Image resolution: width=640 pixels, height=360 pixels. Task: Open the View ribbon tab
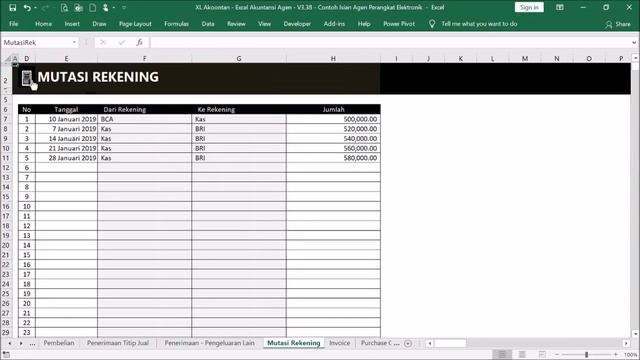click(264, 24)
